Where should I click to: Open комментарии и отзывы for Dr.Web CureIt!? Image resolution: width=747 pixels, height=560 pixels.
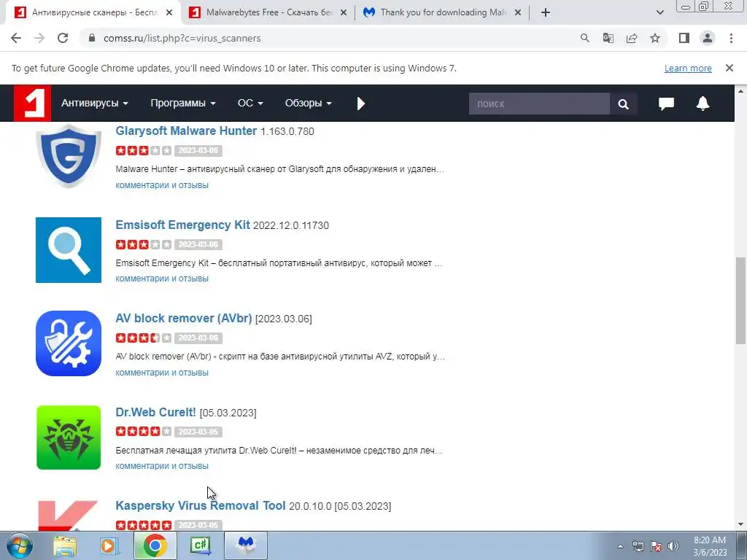pos(162,466)
